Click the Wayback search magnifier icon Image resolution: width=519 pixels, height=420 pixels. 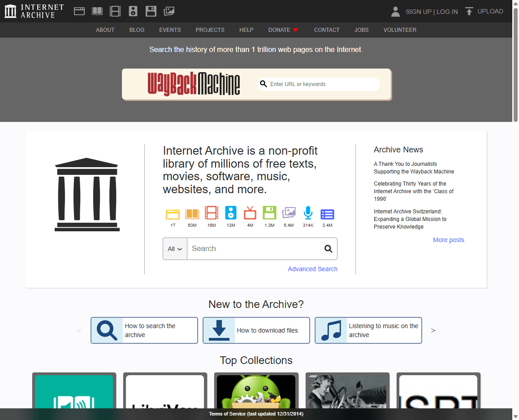(x=264, y=84)
